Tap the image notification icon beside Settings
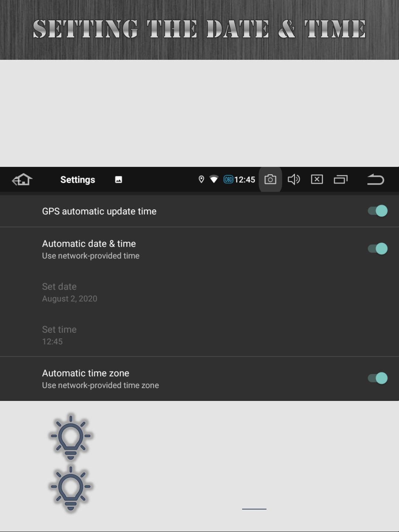 point(118,179)
